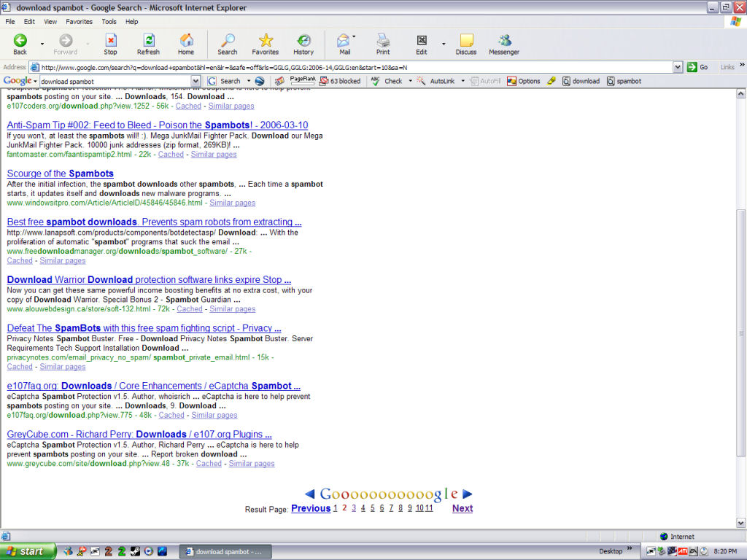Viewport: 747px width, 560px height.
Task: Open the Favorites pane from toolbar
Action: click(x=266, y=44)
